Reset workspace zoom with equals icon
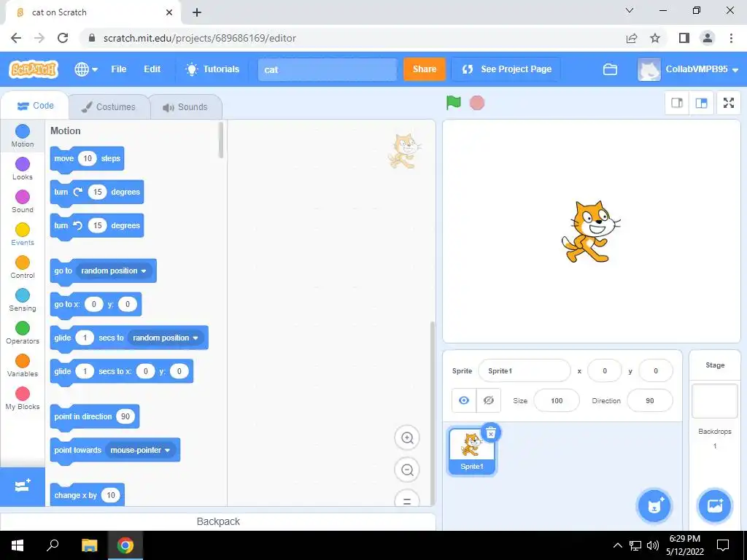The width and height of the screenshot is (747, 560). click(x=407, y=499)
